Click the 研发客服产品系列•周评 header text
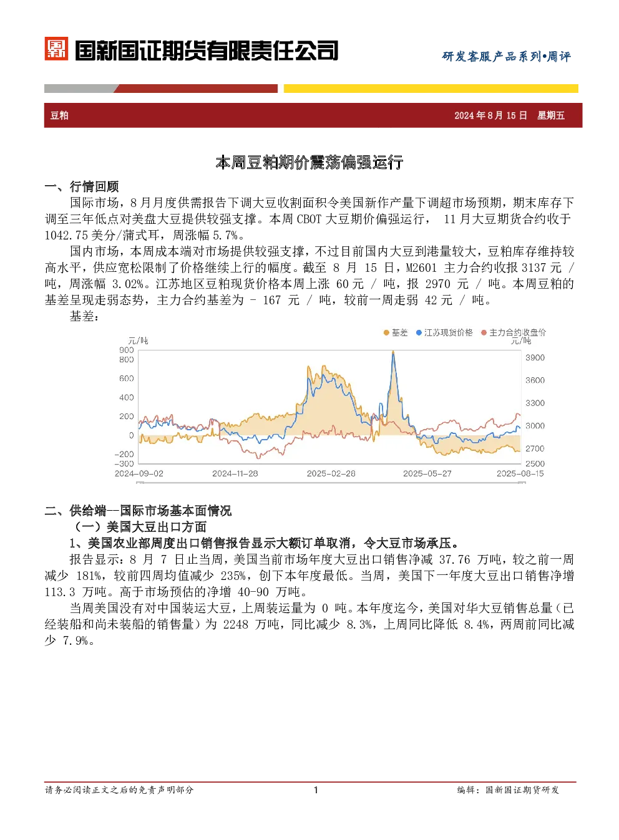619x840 pixels. (506, 57)
